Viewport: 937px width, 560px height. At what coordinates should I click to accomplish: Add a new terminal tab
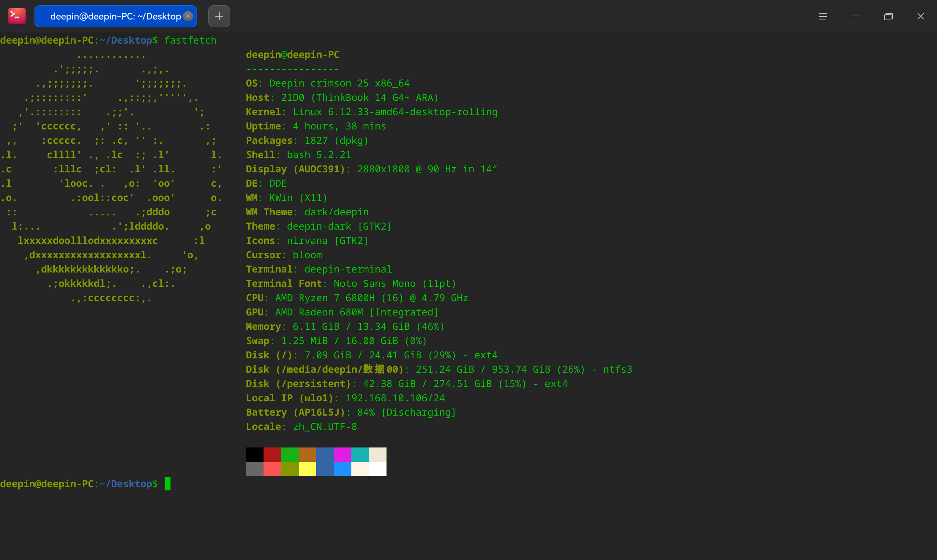coord(219,16)
